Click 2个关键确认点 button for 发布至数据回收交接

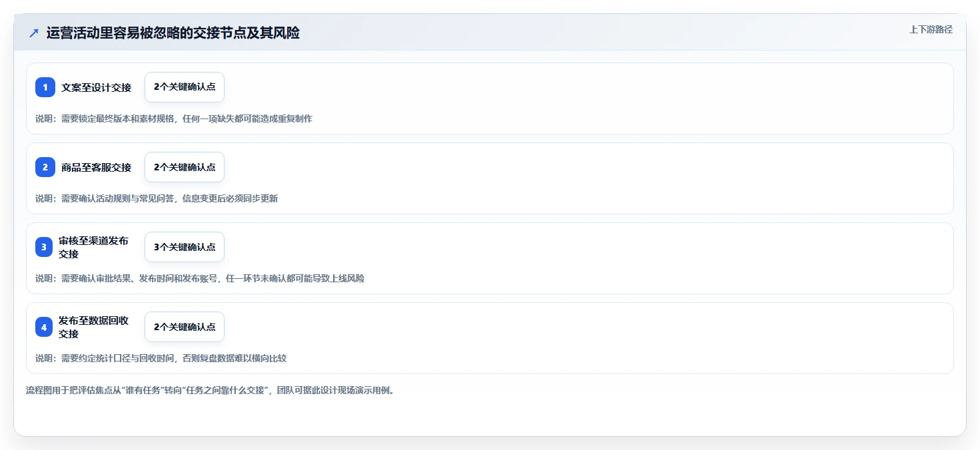click(185, 327)
